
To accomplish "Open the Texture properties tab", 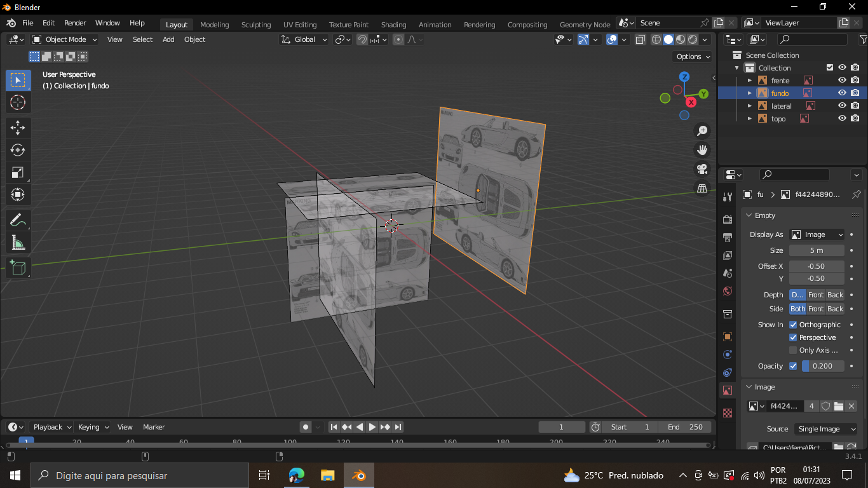I will tap(728, 413).
